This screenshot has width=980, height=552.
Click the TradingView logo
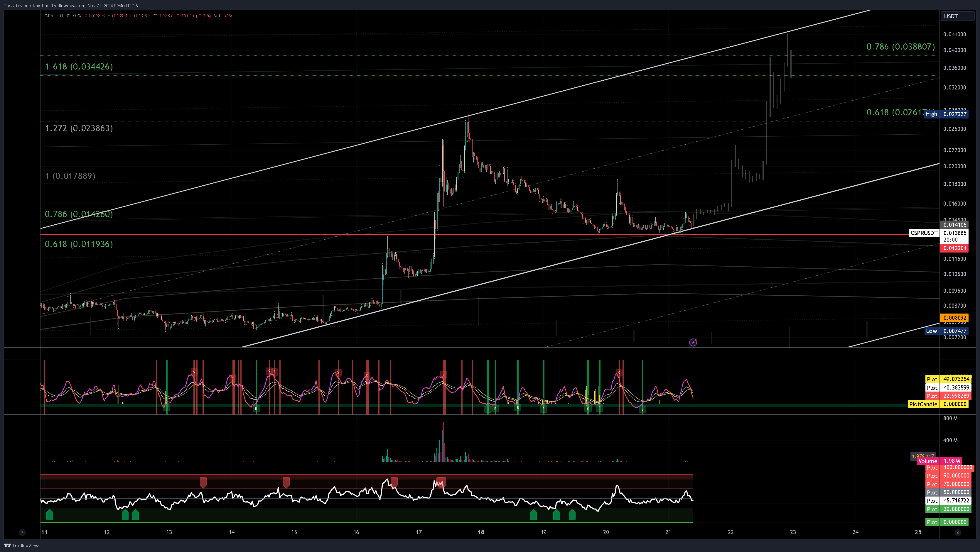click(x=21, y=546)
